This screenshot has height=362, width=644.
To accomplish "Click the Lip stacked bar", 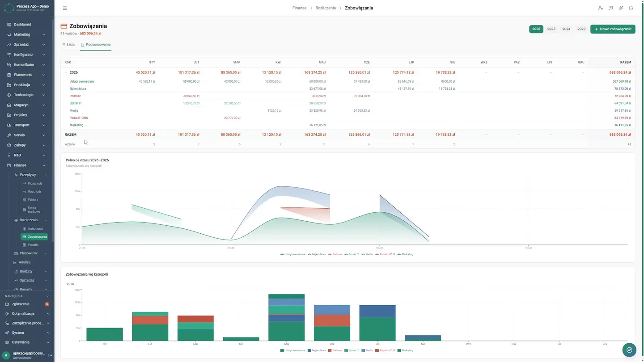I will pyautogui.click(x=377, y=323).
